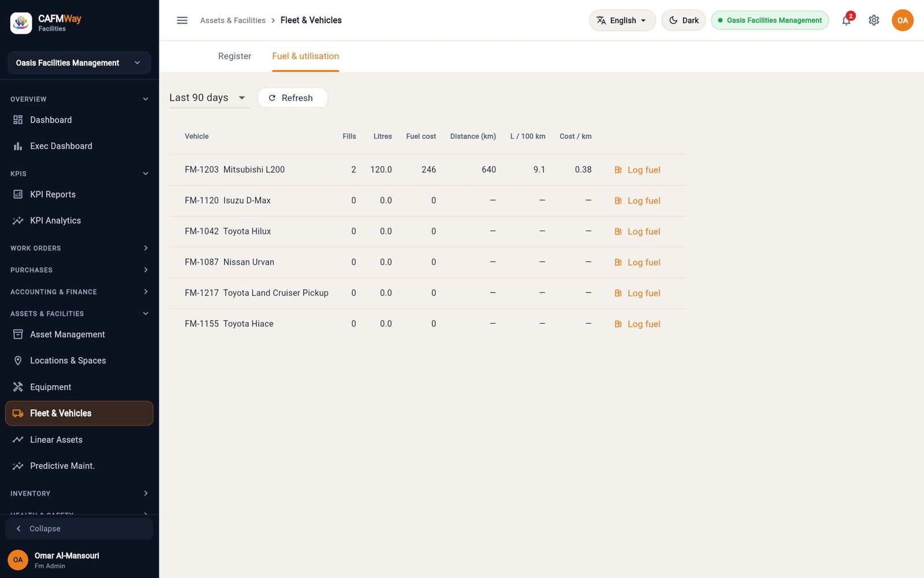Click the Predictive Maint. sparkline icon

pyautogui.click(x=18, y=466)
